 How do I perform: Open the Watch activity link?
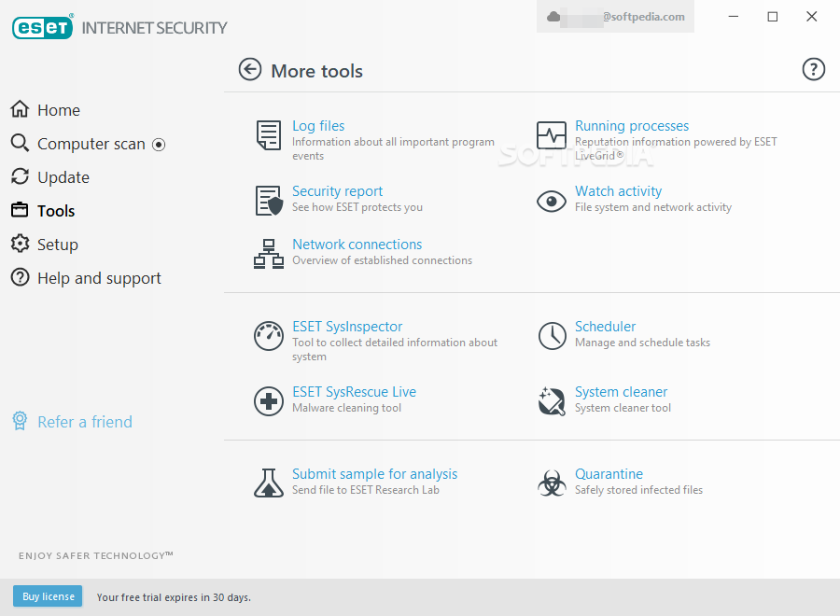618,191
